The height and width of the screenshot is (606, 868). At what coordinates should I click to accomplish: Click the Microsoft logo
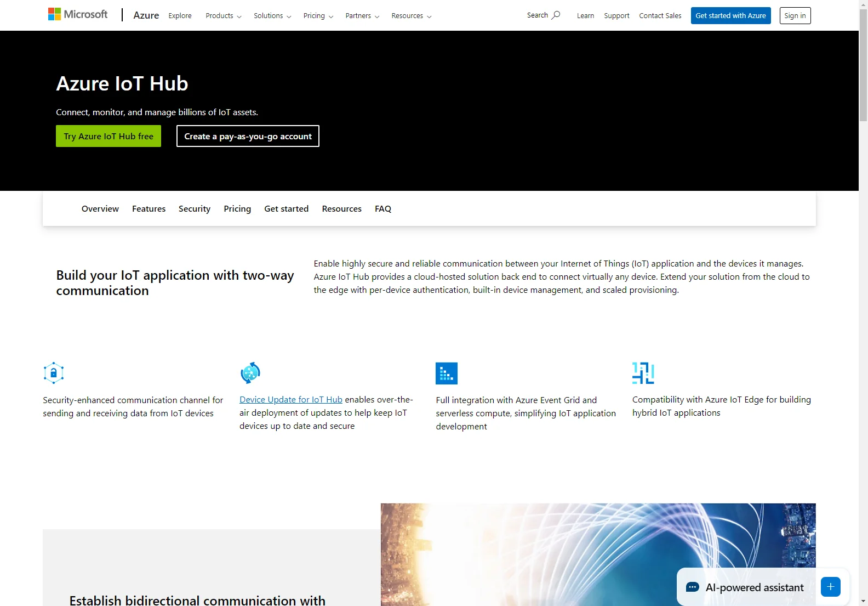coord(78,14)
